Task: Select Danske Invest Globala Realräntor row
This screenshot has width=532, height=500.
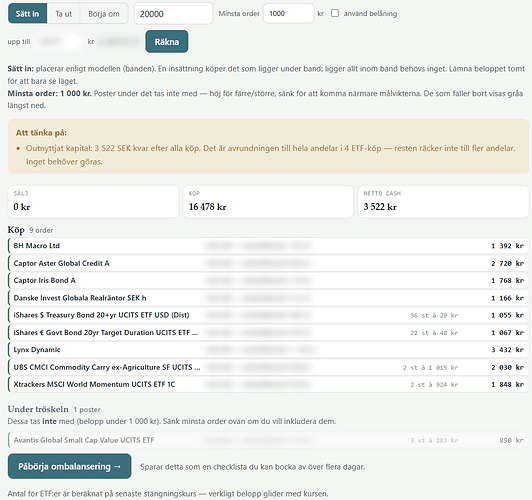Action: pyautogui.click(x=268, y=298)
